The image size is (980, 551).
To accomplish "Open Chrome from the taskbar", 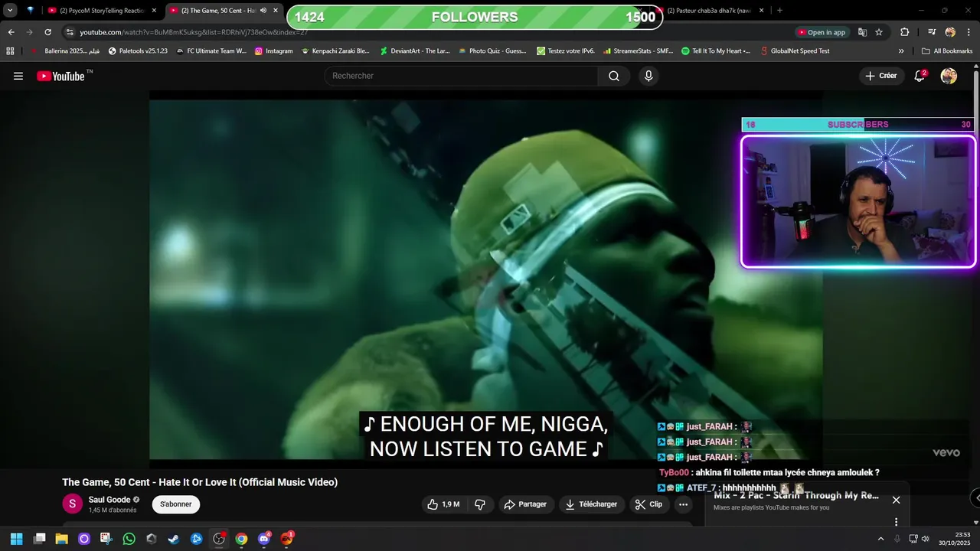I will click(x=241, y=539).
